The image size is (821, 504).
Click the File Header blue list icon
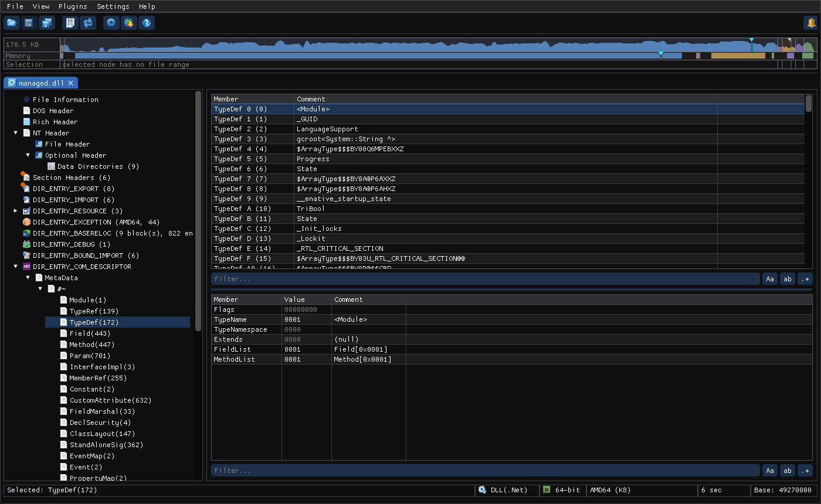pos(39,144)
